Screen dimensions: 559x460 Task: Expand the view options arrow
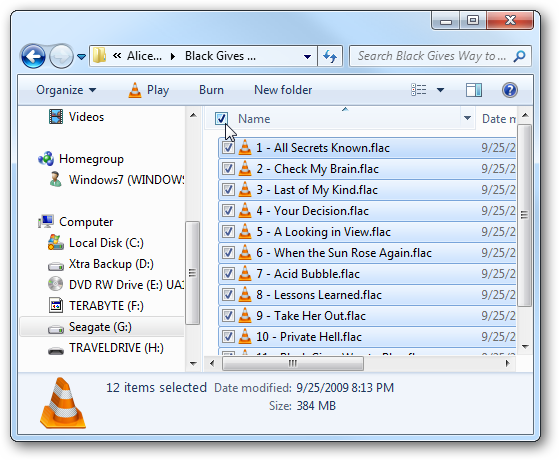click(441, 90)
